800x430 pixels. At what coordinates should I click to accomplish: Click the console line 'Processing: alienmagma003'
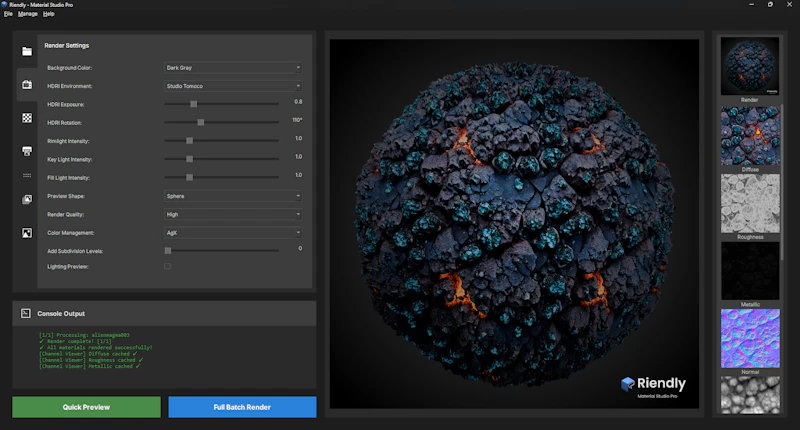84,335
